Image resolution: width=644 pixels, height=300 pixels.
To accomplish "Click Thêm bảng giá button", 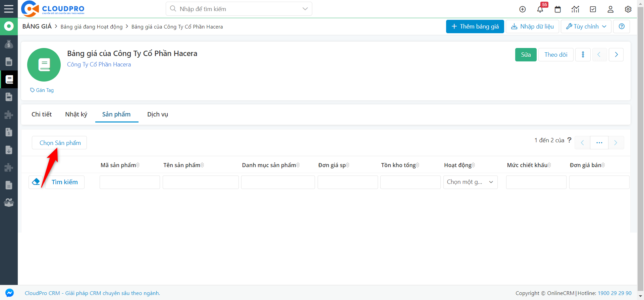I will click(x=475, y=27).
